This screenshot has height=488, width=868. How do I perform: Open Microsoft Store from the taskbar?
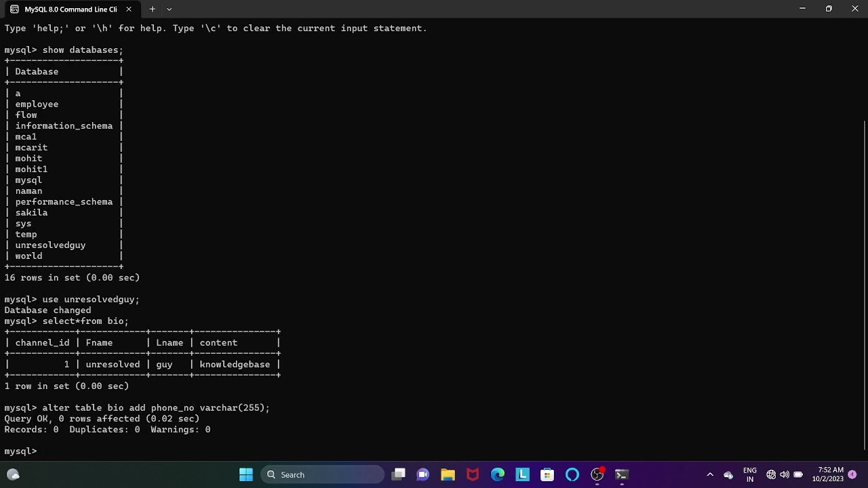(x=547, y=474)
